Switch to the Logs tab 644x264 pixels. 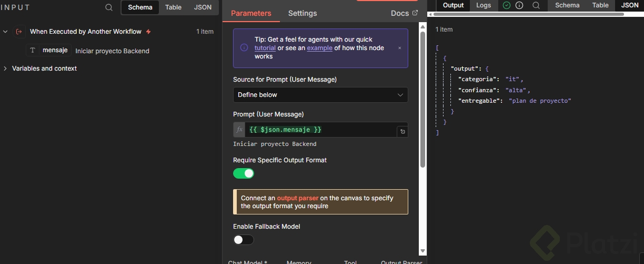[484, 5]
